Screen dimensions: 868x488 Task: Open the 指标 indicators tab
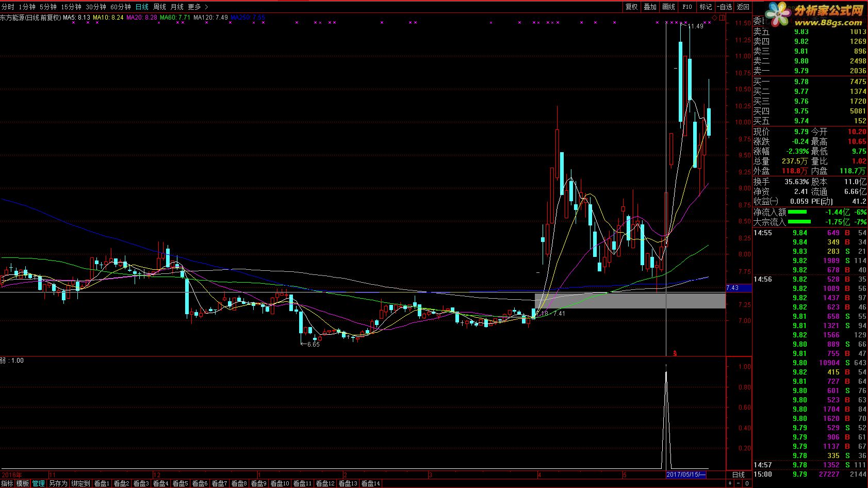pos(7,483)
